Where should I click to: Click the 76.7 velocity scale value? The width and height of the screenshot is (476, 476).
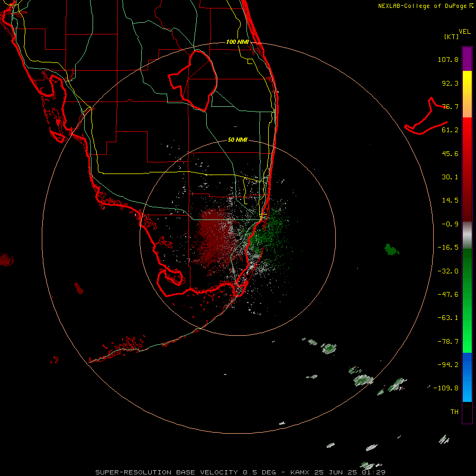pos(450,106)
